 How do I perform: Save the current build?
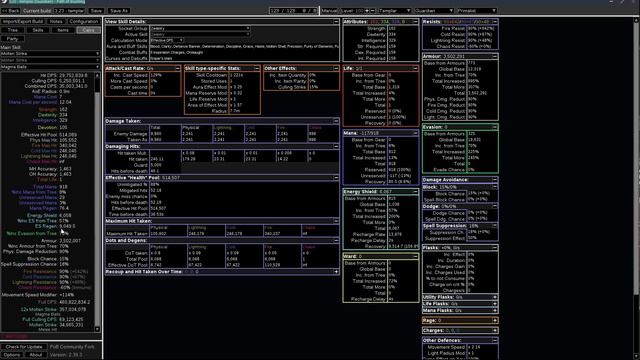coord(96,11)
